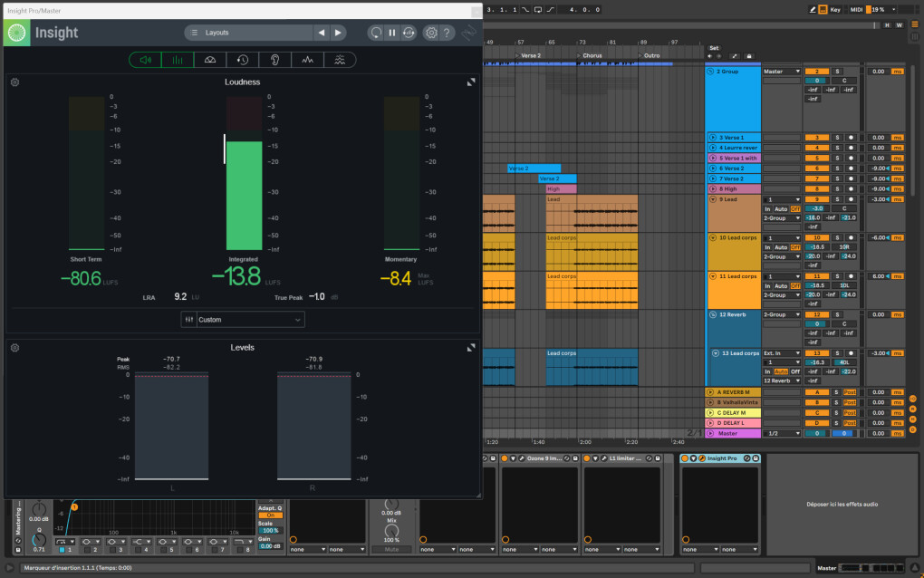Screen dimensions: 924x578
Task: Select the Levels meter tab icon
Action: [x=178, y=60]
